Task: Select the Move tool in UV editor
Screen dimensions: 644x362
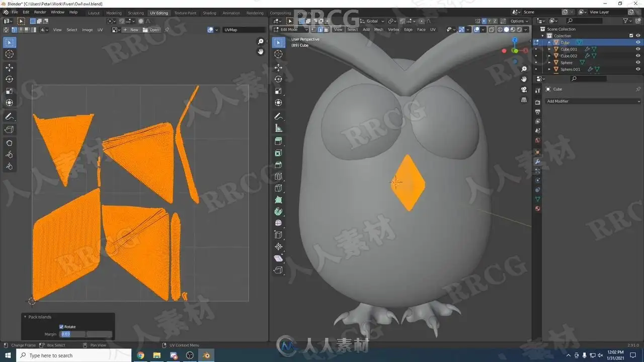Action: [10, 67]
